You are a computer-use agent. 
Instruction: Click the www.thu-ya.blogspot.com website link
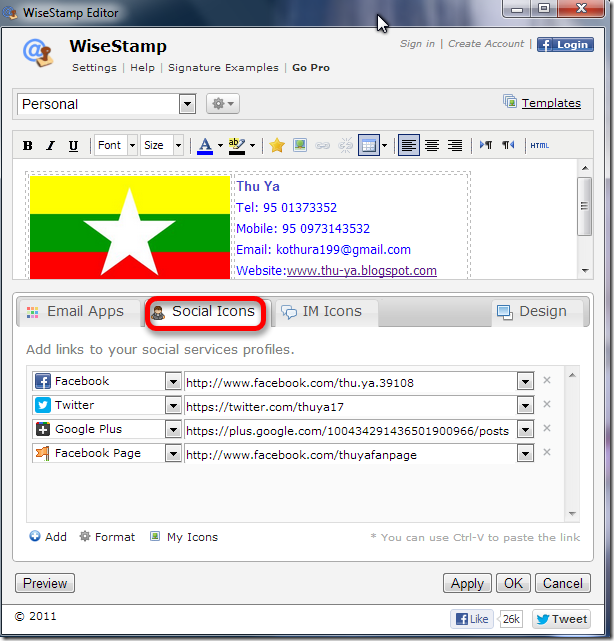tap(362, 271)
